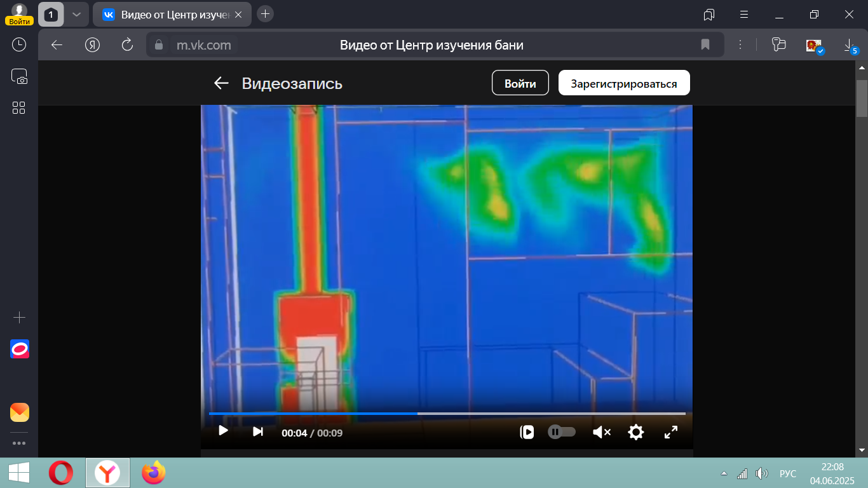
Task: Open a new browser tab
Action: click(x=266, y=14)
